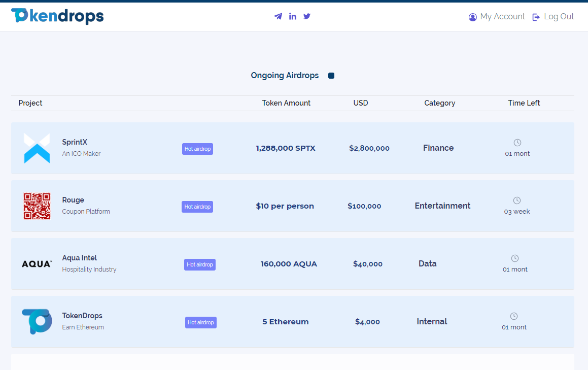Open the Aqua Intel project name

80,258
